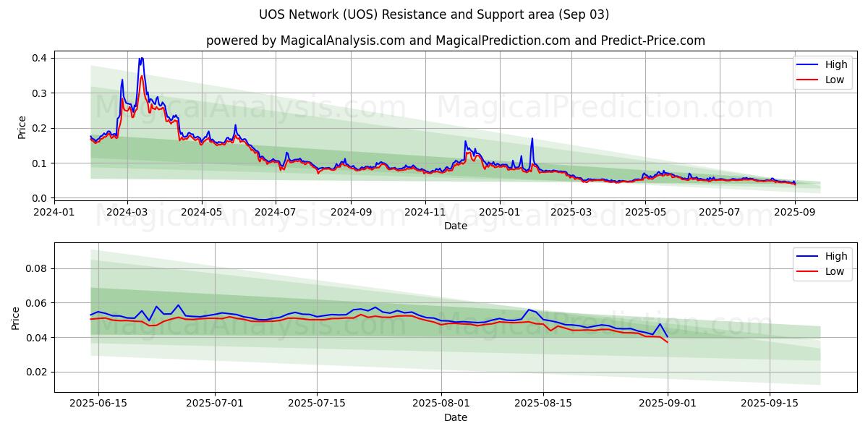This screenshot has width=868, height=434.
Task: Click the bottom chart x-axis label '2025-09-15'
Action: (770, 404)
